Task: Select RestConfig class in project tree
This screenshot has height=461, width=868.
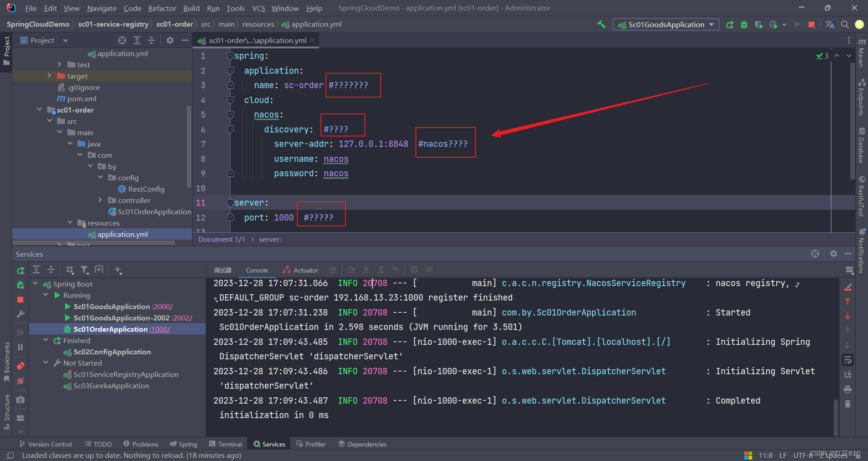Action: click(141, 189)
